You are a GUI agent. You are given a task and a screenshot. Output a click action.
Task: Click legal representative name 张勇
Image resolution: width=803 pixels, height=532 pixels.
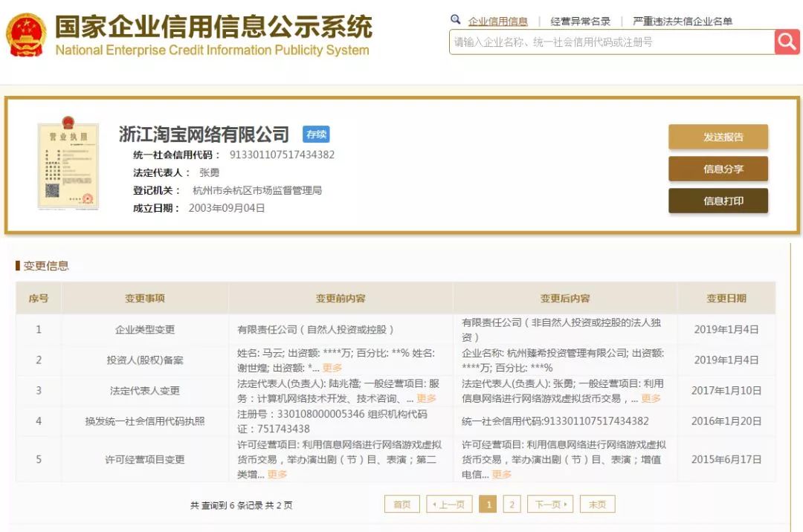tap(209, 172)
